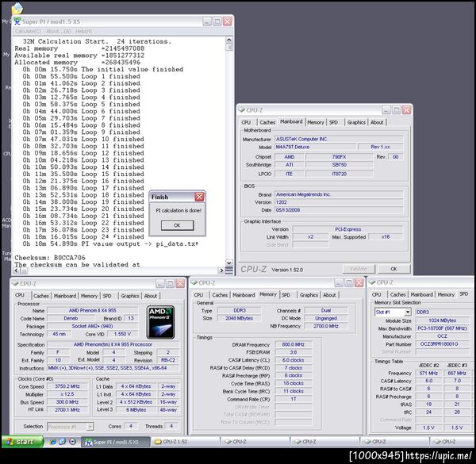Open CPU tab in SPD CPU-Z window
The image size is (476, 464).
coord(376,295)
